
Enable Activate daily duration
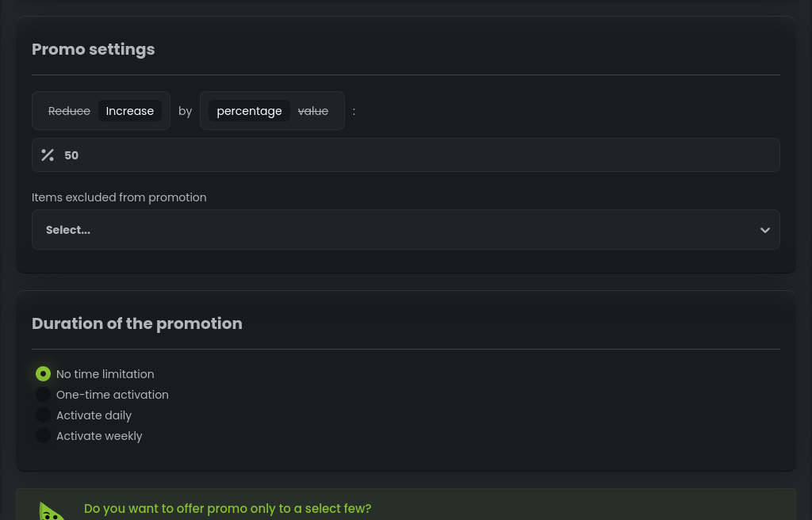pos(44,415)
